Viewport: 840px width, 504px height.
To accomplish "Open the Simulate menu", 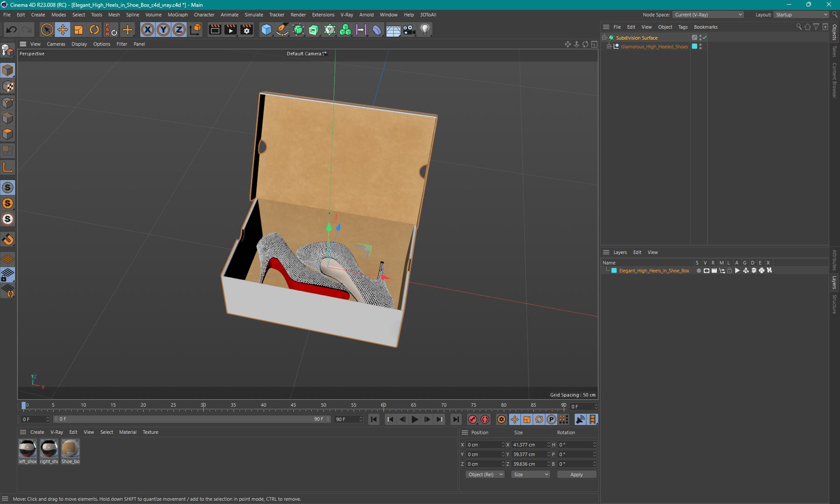I will [x=254, y=15].
